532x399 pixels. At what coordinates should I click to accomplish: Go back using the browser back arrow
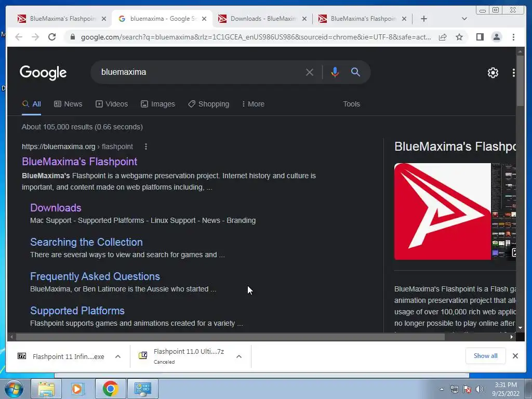(19, 37)
